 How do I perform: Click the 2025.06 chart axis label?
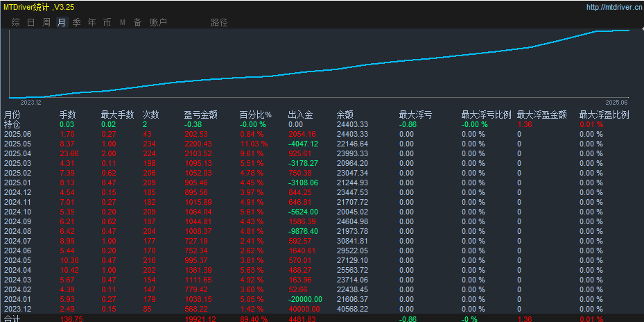pyautogui.click(x=616, y=103)
